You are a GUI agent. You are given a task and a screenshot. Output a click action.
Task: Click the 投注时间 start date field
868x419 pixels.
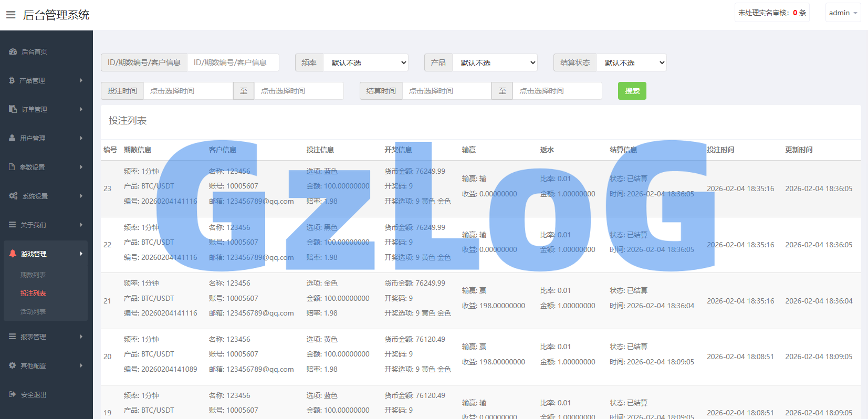tap(188, 91)
